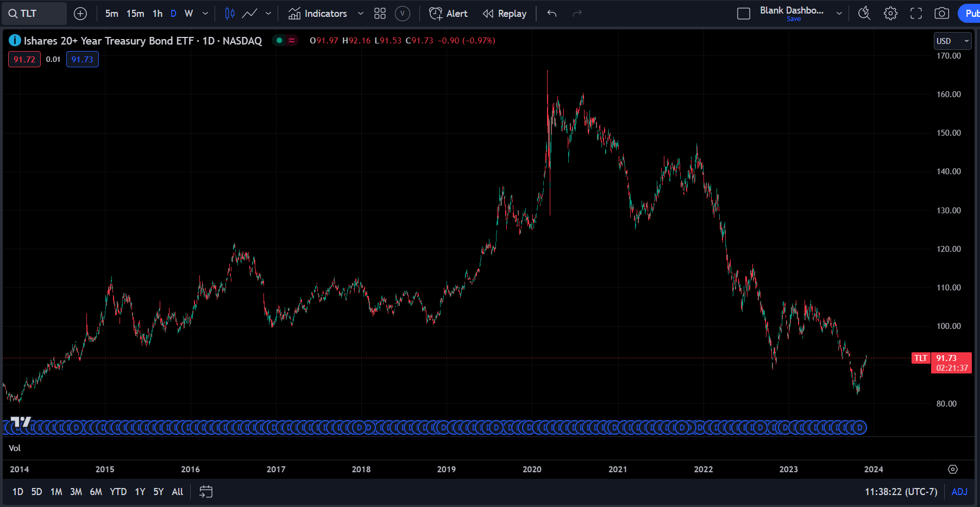Open the go to date calendar icon
The width and height of the screenshot is (980, 507).
click(x=206, y=492)
